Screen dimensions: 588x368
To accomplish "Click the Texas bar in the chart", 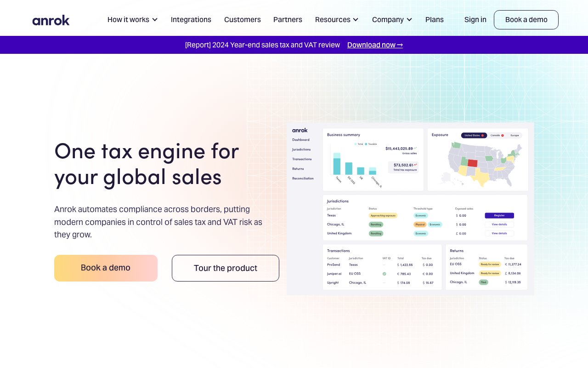I will 337,164.
